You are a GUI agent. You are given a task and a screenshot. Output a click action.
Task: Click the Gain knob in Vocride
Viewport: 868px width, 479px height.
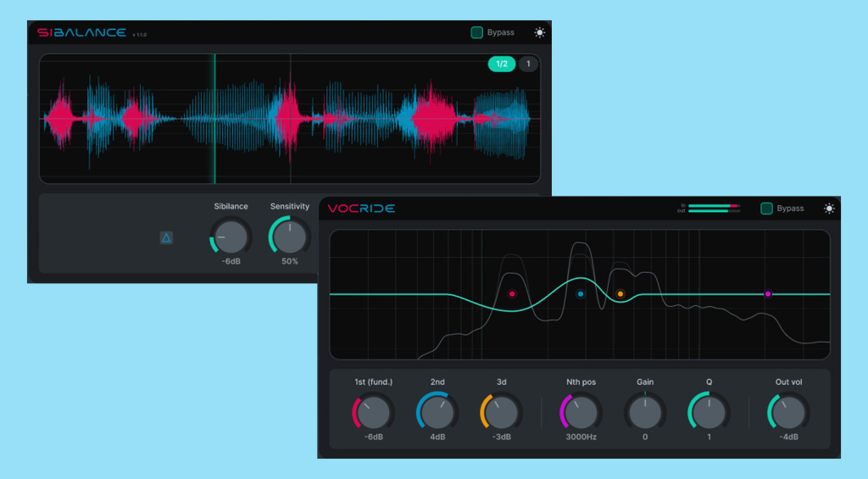coord(645,412)
